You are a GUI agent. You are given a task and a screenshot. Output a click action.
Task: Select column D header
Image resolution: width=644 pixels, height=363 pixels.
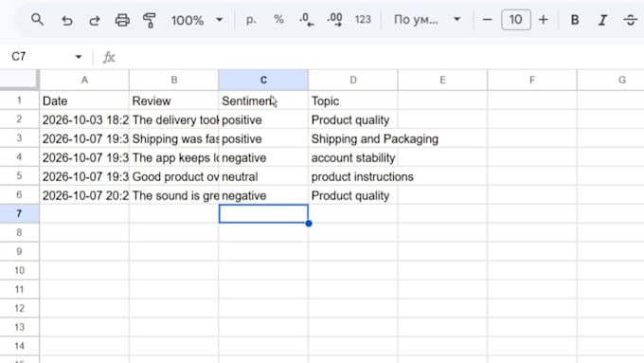[x=353, y=80]
